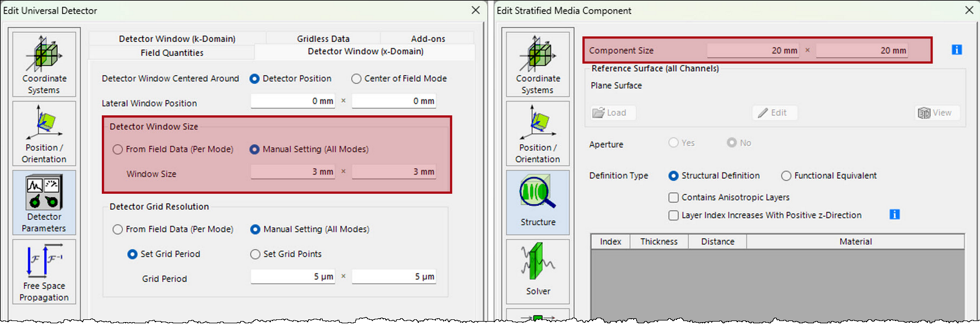Close the Edit Universal Detector dialog

pyautogui.click(x=476, y=10)
